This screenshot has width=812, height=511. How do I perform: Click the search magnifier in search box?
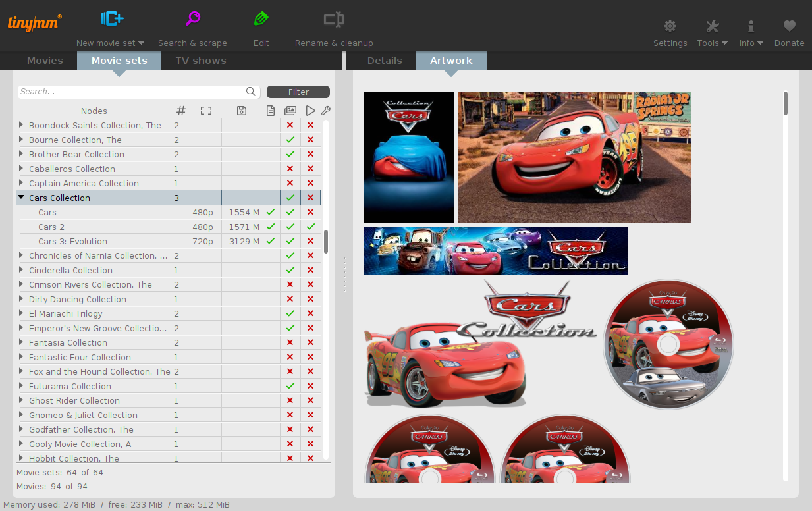pos(251,92)
